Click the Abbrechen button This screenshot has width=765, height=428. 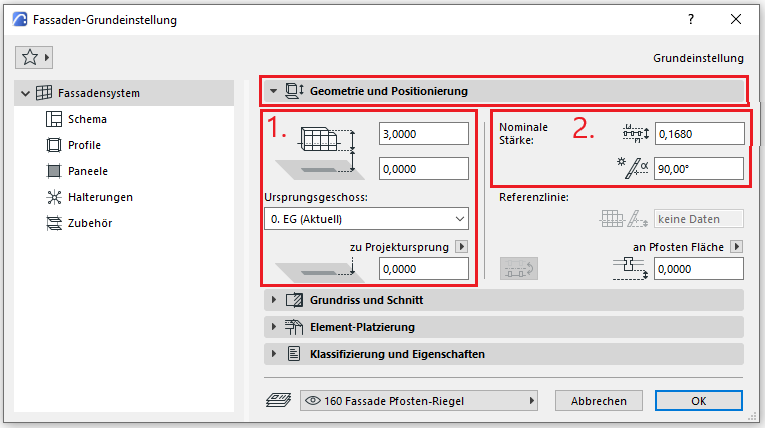point(599,401)
